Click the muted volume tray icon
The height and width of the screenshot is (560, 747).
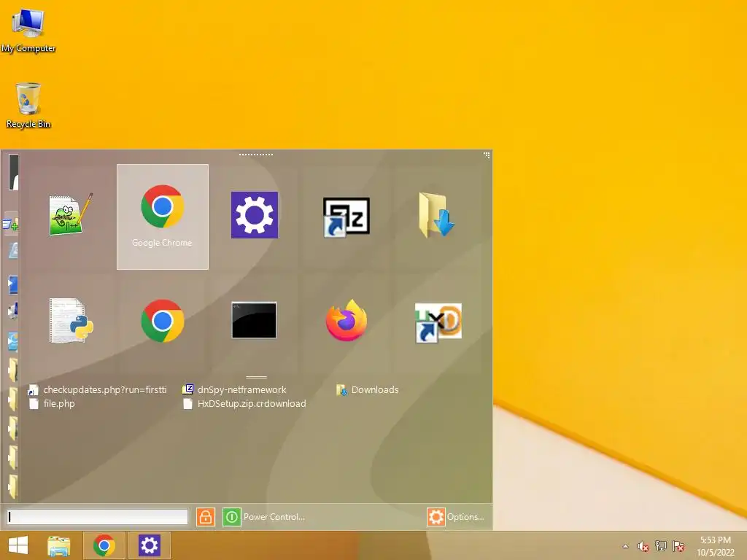(643, 546)
